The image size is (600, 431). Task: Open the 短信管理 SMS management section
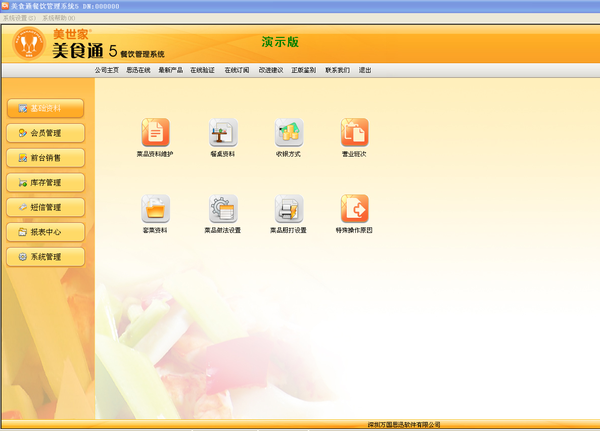[45, 207]
